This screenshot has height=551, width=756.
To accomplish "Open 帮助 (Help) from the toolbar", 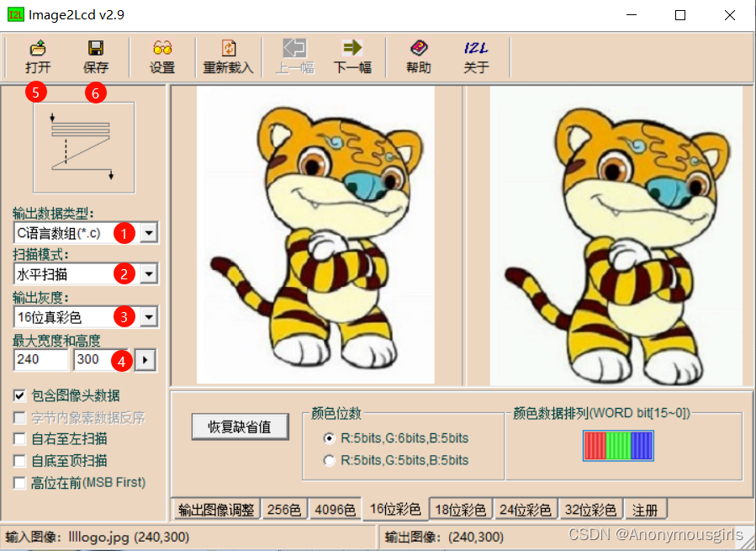I will [419, 56].
